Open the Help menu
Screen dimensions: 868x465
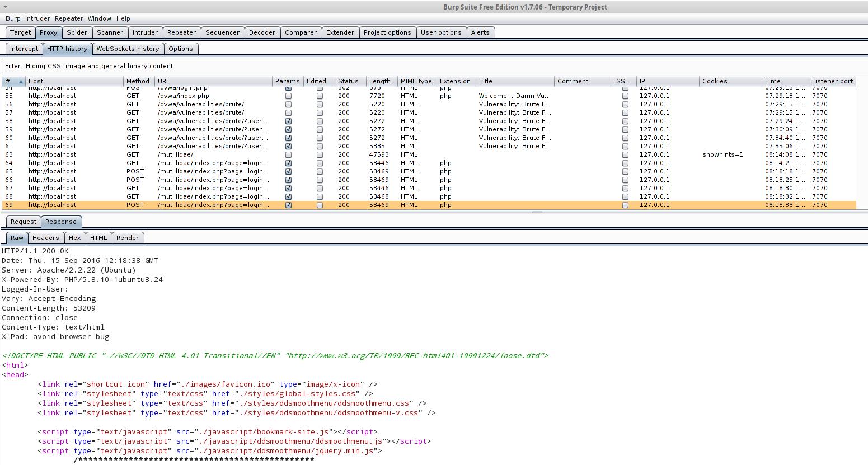tap(123, 18)
